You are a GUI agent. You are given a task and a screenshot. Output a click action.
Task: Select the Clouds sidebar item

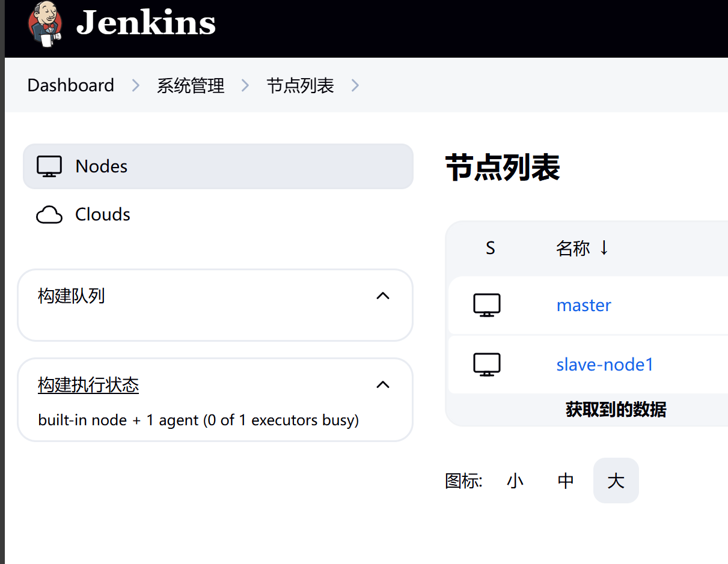(x=218, y=214)
